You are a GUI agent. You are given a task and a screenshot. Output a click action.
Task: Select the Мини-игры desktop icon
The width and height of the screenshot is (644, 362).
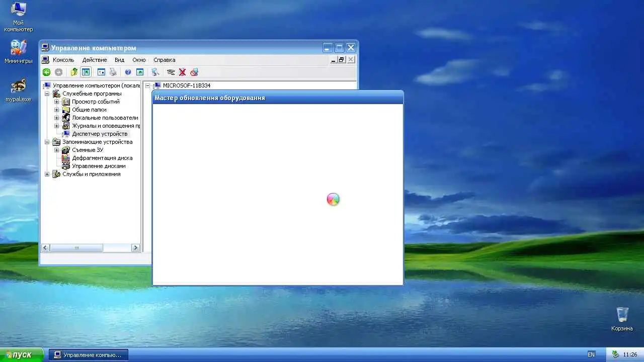click(x=19, y=52)
